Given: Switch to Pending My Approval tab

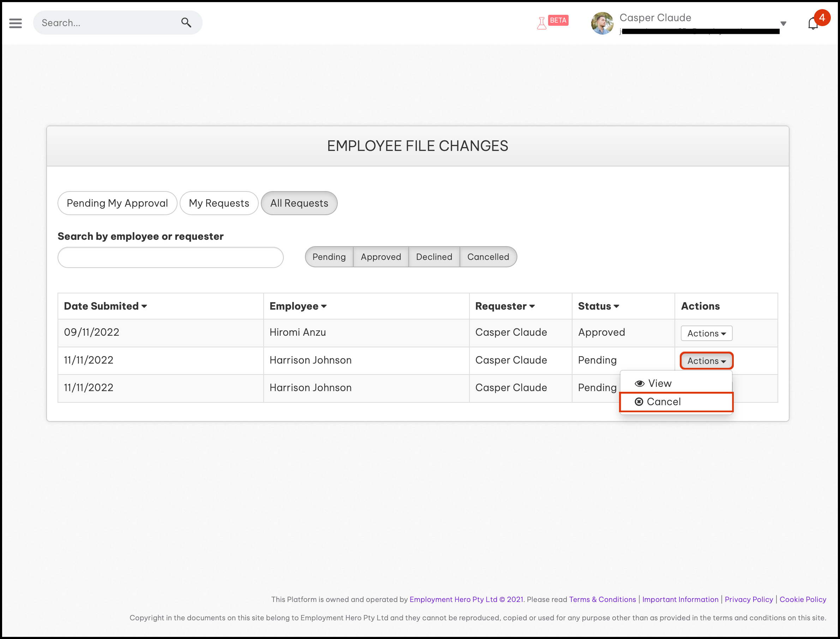Looking at the screenshot, I should (117, 203).
